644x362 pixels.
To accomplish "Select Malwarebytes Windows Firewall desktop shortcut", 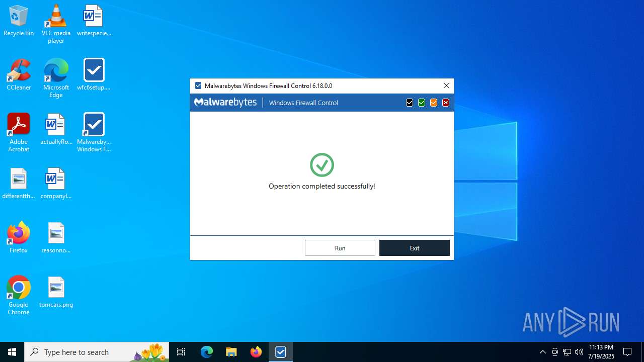I will pyautogui.click(x=94, y=132).
